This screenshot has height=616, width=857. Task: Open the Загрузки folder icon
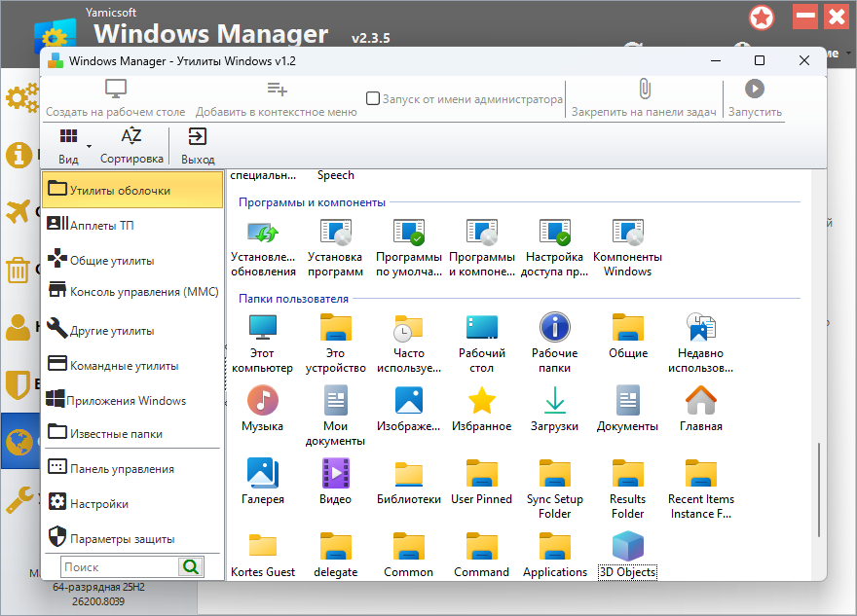(x=554, y=400)
